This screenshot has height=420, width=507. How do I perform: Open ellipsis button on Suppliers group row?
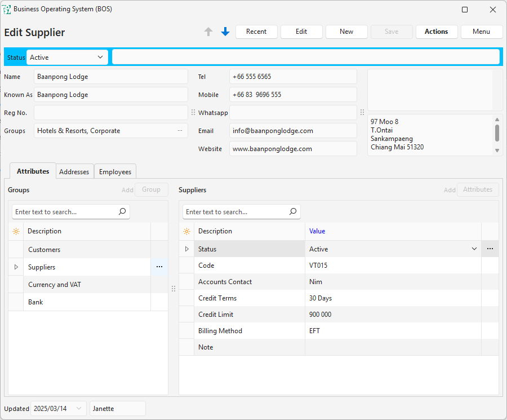159,267
